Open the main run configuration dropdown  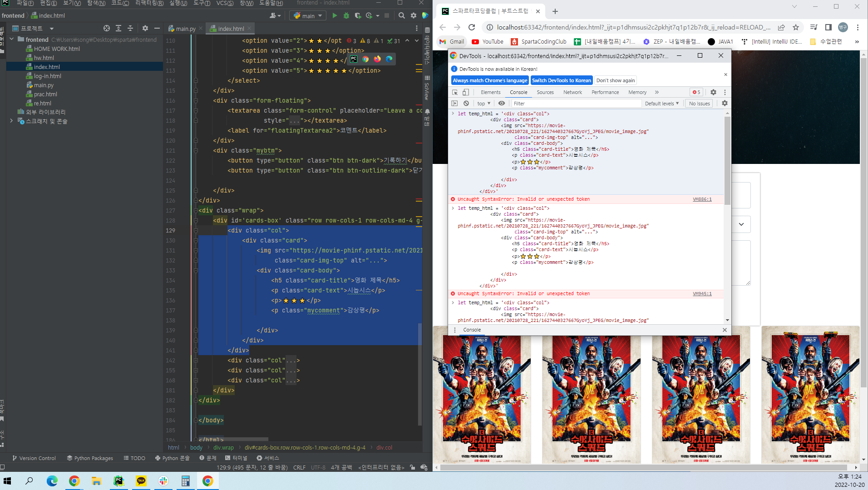coord(308,15)
